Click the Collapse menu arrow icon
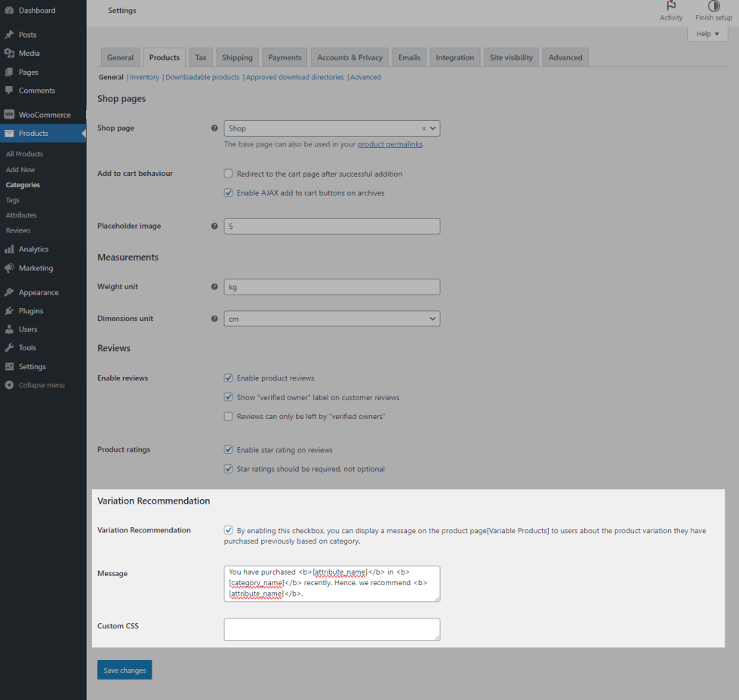The height and width of the screenshot is (700, 739). (x=9, y=385)
